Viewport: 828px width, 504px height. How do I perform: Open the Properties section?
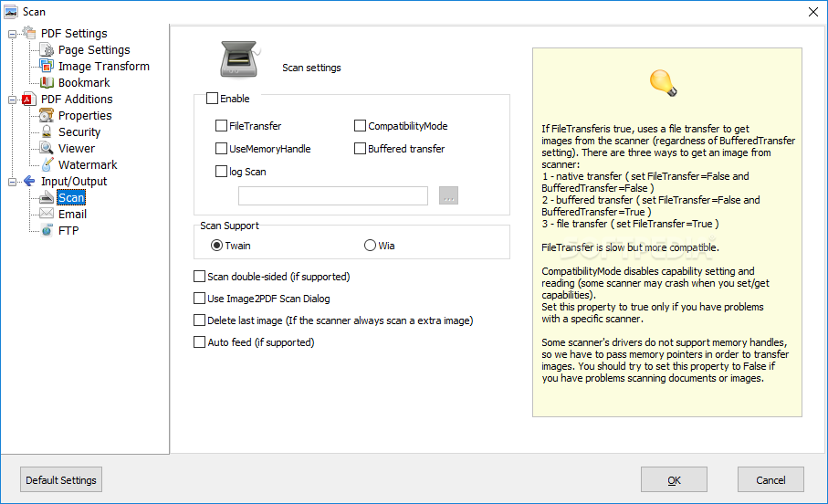coord(85,115)
